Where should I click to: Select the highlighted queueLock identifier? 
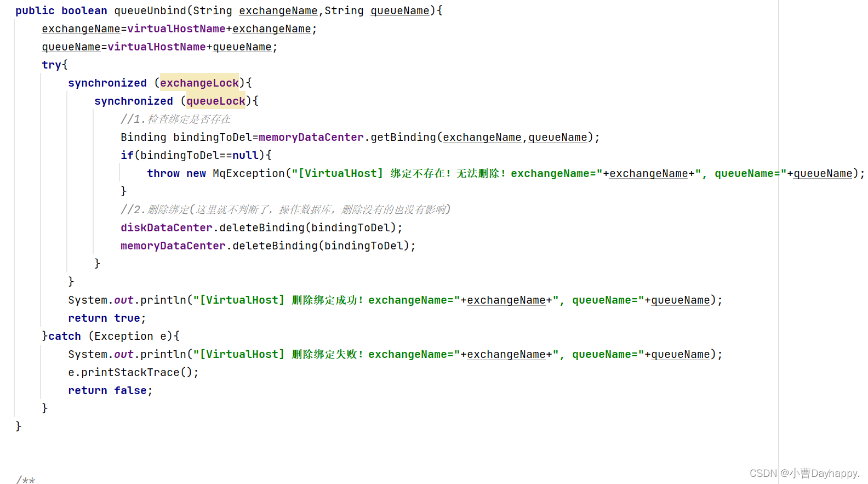(216, 101)
